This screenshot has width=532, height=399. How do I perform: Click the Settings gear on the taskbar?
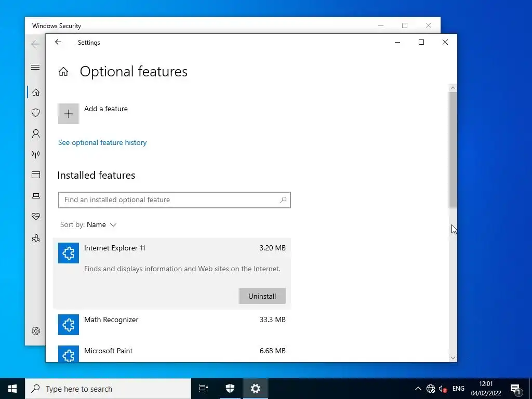(256, 389)
